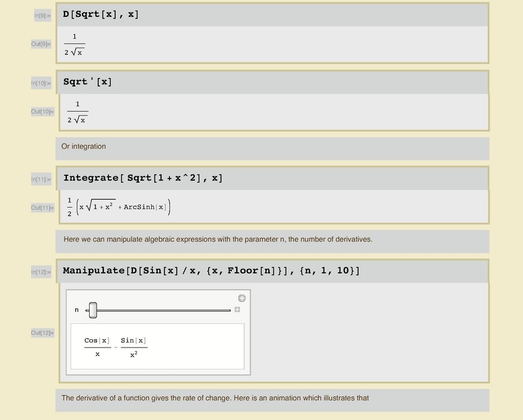The height and width of the screenshot is (420, 523).
Task: Click the Out[11] cell label
Action: [42, 208]
